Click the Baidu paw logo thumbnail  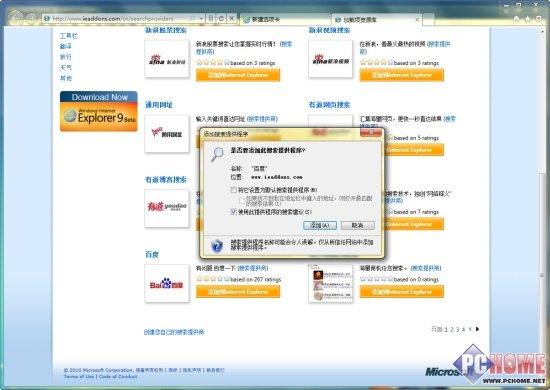167,283
